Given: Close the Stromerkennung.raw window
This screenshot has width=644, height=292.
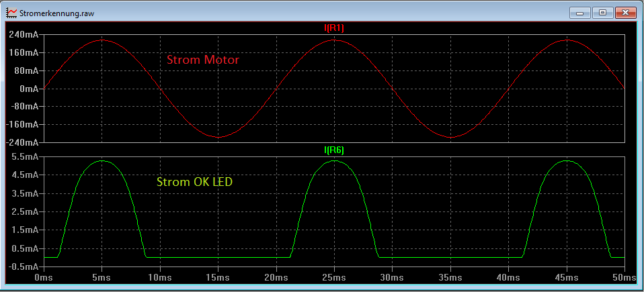Looking at the screenshot, I should click(625, 13).
